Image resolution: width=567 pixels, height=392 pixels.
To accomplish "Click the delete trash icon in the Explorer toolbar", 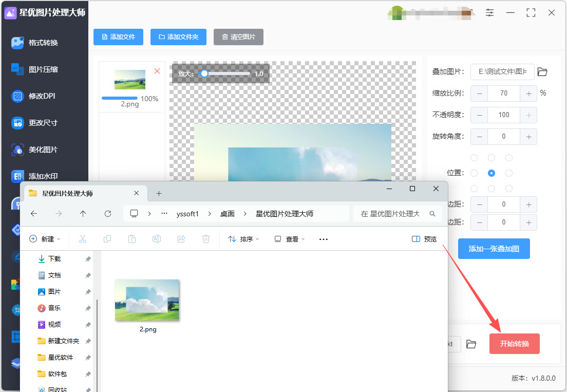I will click(x=206, y=239).
